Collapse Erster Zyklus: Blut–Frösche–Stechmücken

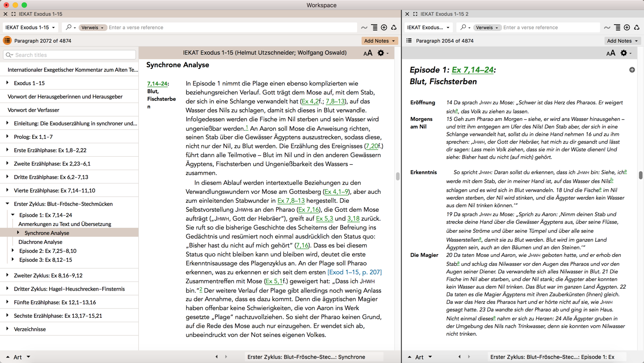pos(7,204)
